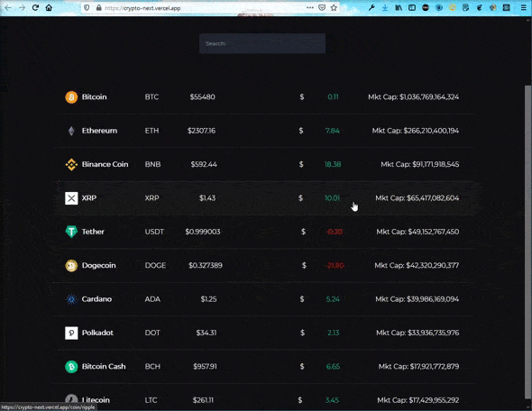
Task: Click the page vertical scrollbar
Action: [527, 242]
